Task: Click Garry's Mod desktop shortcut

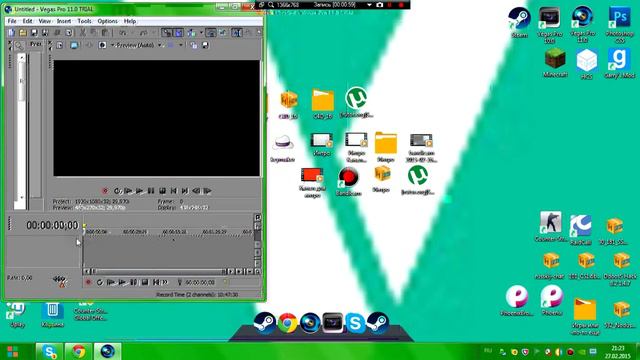Action: pos(619,62)
